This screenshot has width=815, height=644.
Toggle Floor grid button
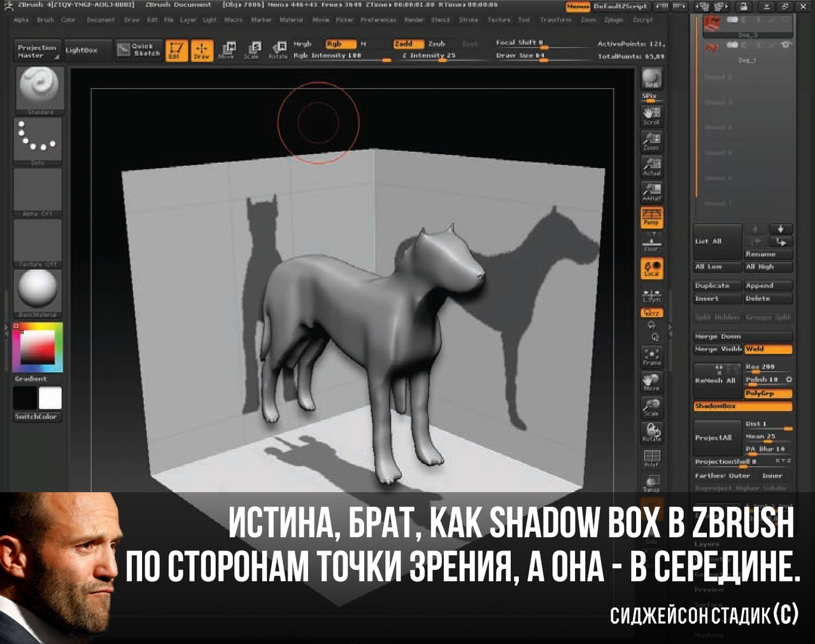coord(651,242)
